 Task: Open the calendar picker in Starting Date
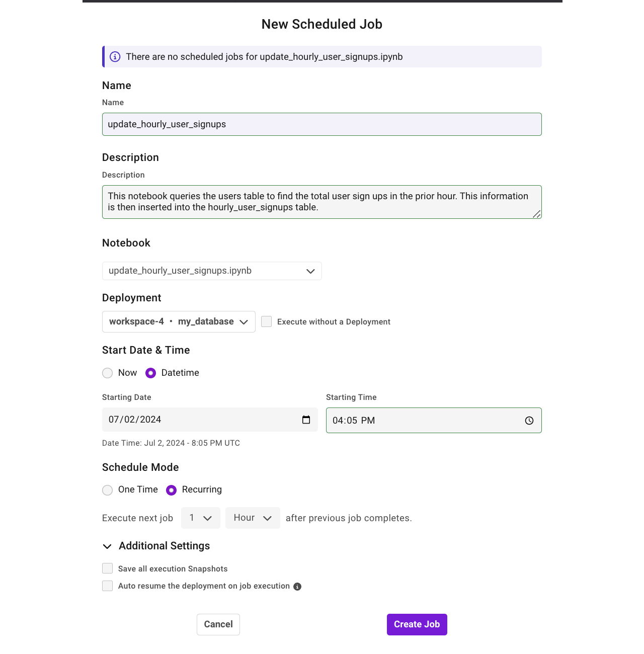(x=306, y=420)
